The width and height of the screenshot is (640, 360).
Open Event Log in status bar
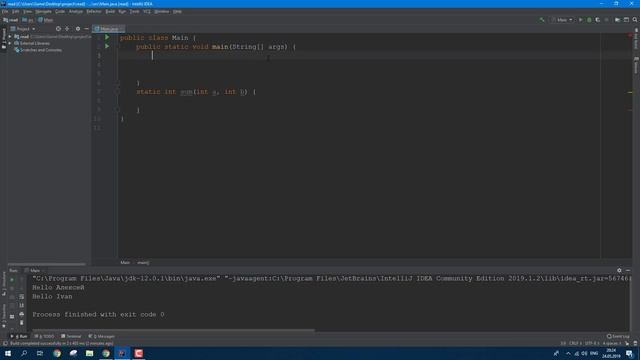click(618, 336)
